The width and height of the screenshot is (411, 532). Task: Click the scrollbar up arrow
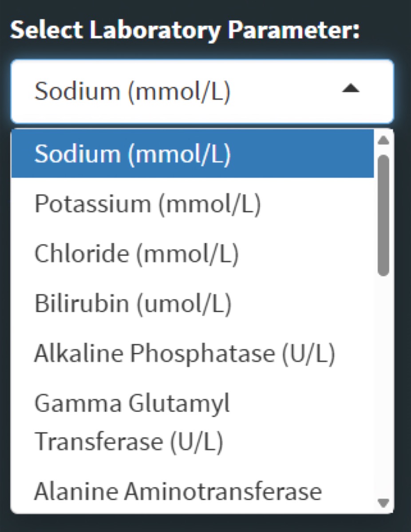(x=383, y=141)
